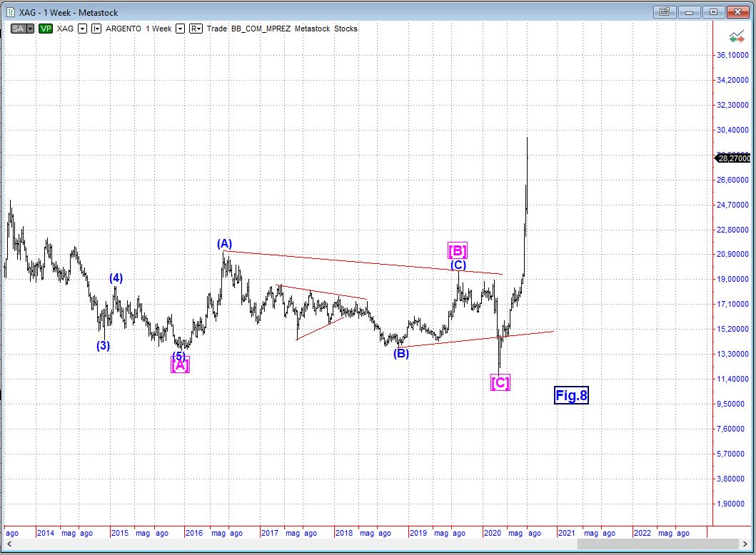Minimize the Metastock chart window
Image resolution: width=756 pixels, height=555 pixels.
point(689,11)
